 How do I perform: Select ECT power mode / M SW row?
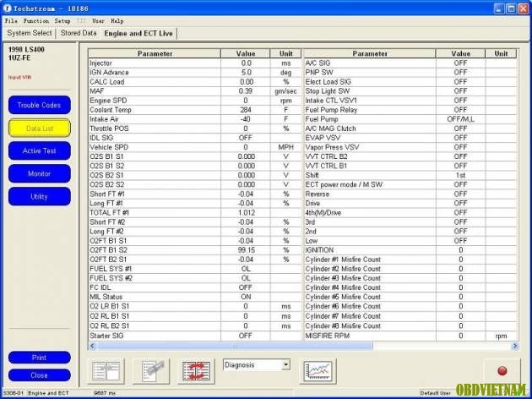[410, 184]
